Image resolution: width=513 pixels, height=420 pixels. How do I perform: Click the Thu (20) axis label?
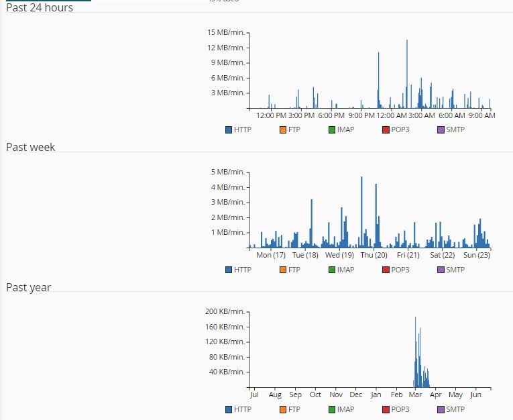tap(374, 255)
